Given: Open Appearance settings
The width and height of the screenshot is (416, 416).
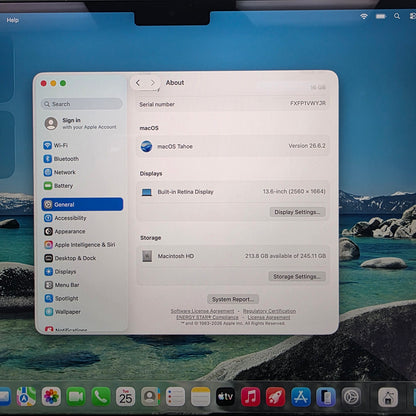Looking at the screenshot, I should point(65,231).
